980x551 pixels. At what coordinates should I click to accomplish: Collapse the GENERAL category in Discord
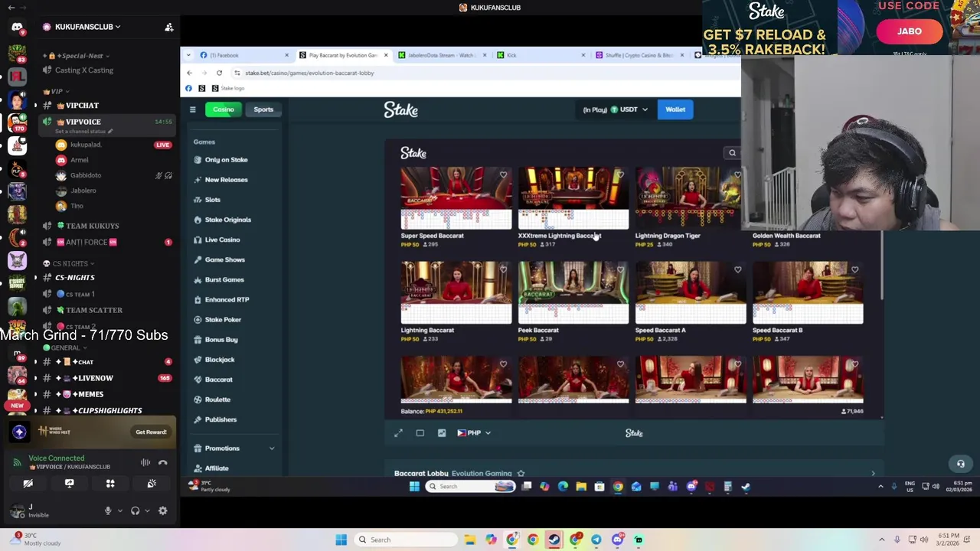66,347
